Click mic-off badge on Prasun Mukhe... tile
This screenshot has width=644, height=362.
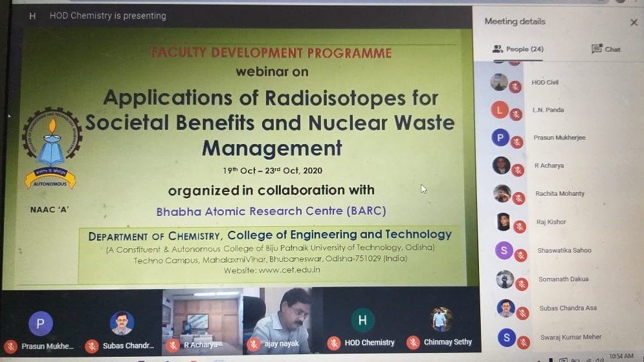10,346
